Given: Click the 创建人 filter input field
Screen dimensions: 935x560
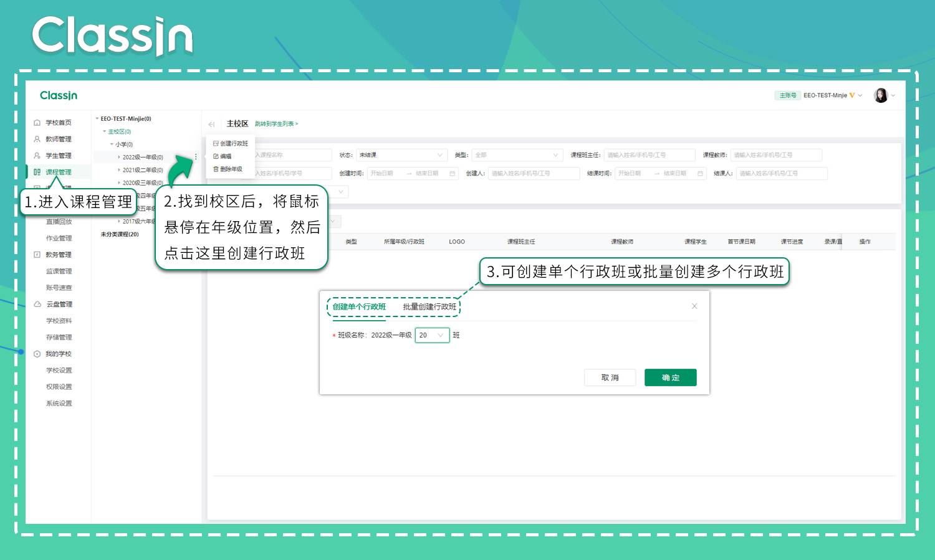Looking at the screenshot, I should tap(534, 173).
